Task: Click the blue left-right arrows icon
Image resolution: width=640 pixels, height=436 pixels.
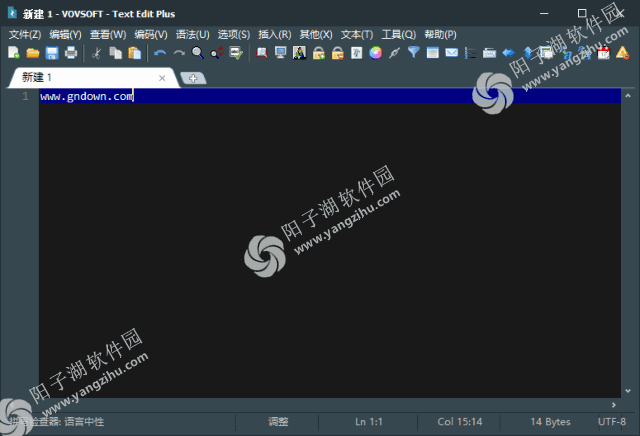Action: tap(509, 53)
